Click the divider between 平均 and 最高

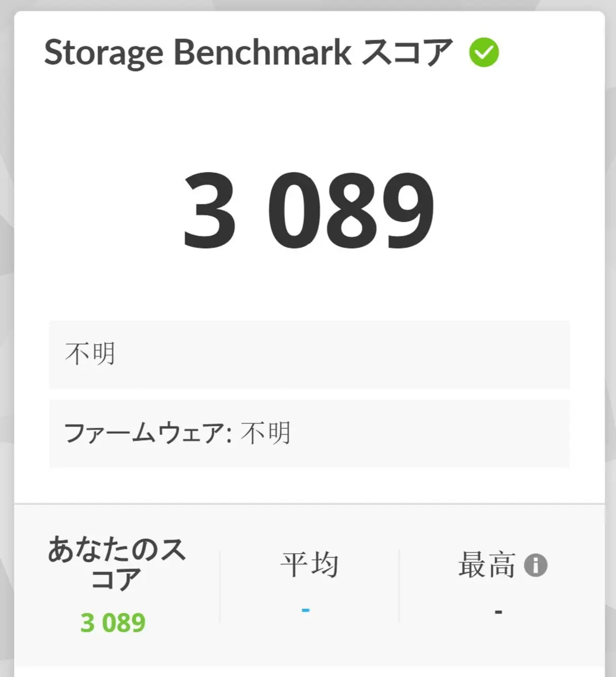click(x=399, y=586)
